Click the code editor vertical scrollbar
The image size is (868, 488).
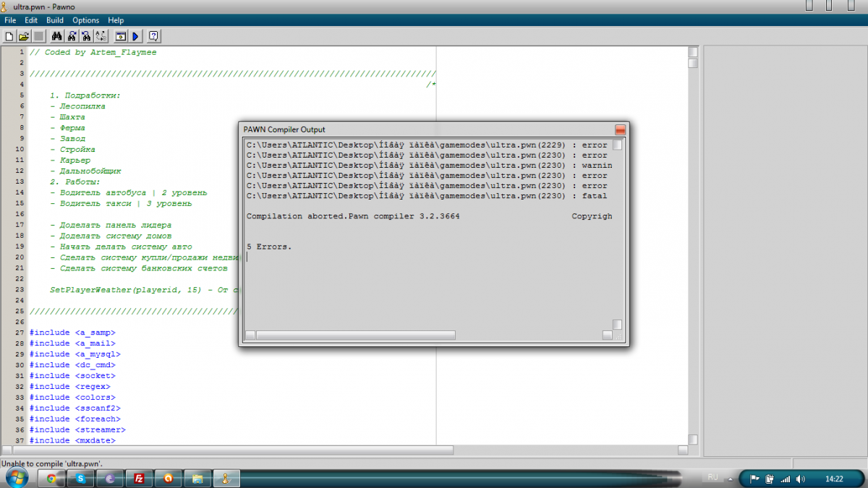(x=692, y=246)
